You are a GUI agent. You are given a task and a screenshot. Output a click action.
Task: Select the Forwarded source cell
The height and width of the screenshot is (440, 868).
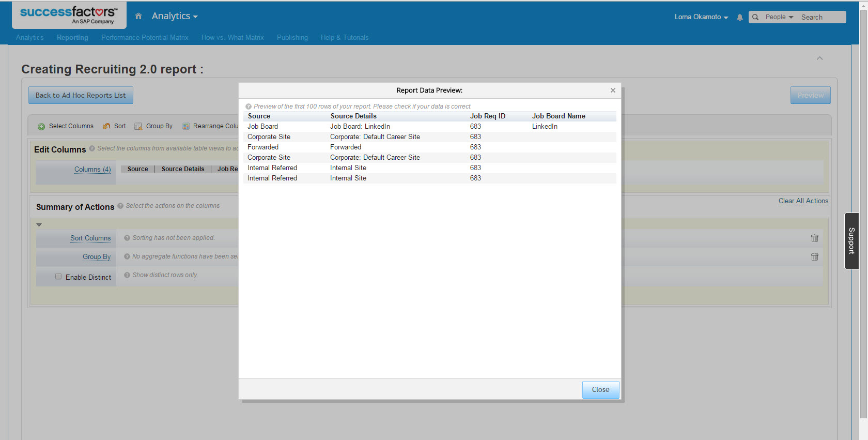click(x=263, y=147)
